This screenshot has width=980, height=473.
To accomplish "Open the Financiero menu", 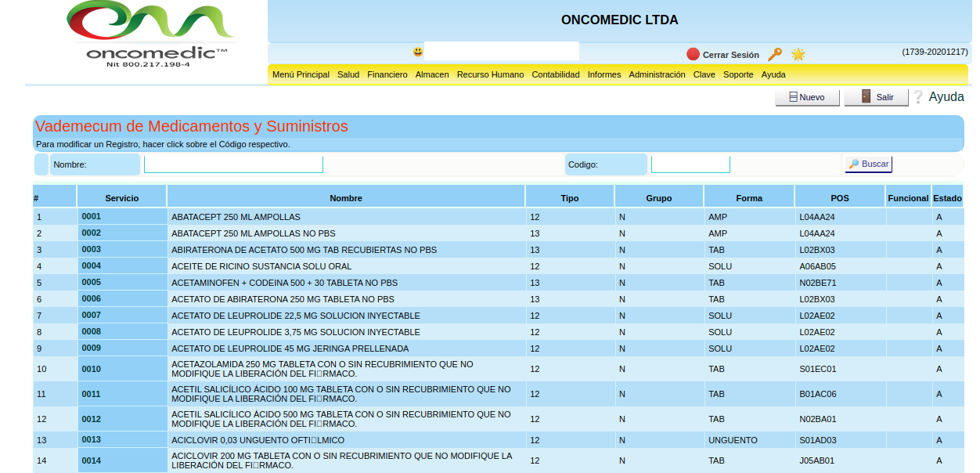I will click(x=387, y=75).
